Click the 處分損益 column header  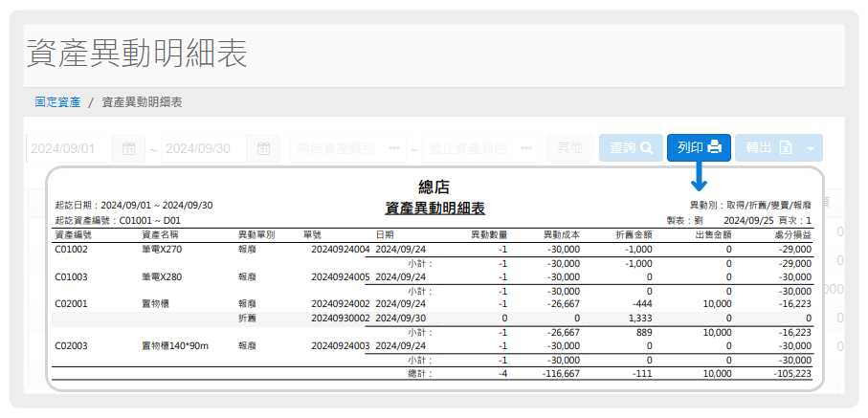pyautogui.click(x=793, y=234)
